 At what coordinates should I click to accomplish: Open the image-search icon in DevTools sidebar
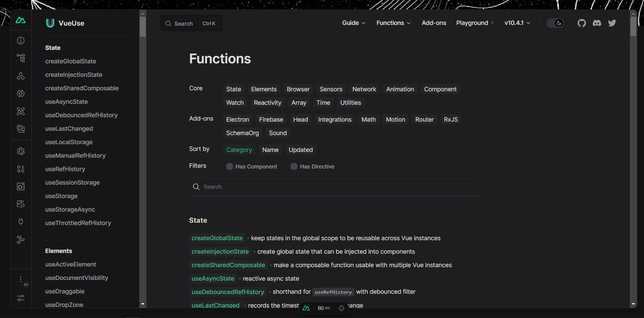click(x=21, y=204)
